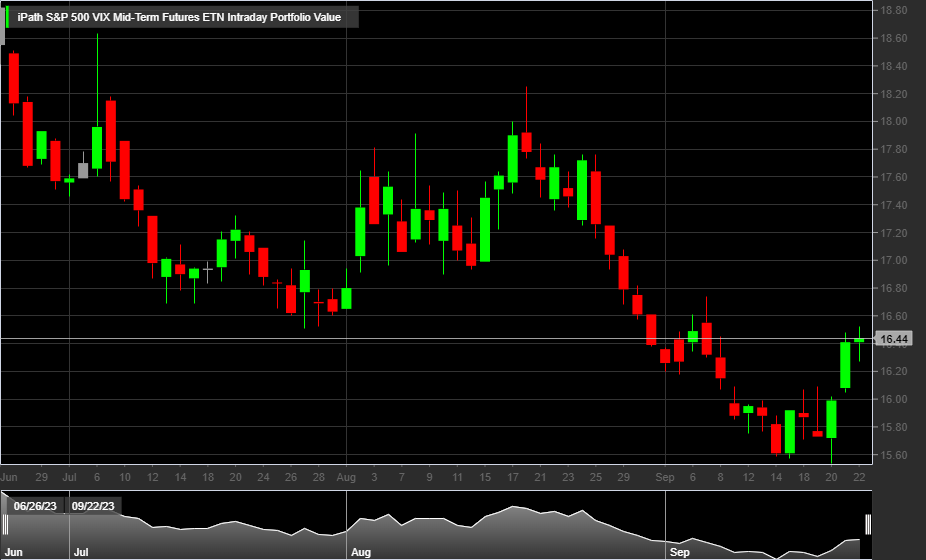
Task: Click the 18.80 price axis label
Action: click(x=894, y=10)
